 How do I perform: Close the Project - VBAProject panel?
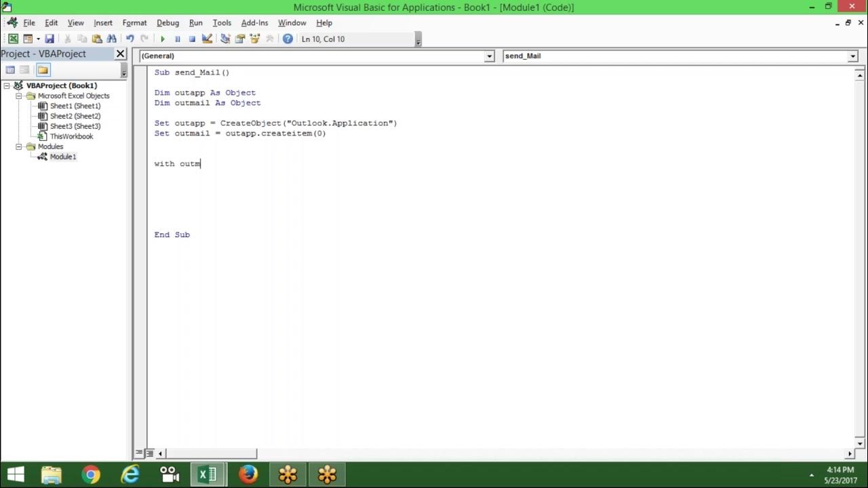(120, 54)
